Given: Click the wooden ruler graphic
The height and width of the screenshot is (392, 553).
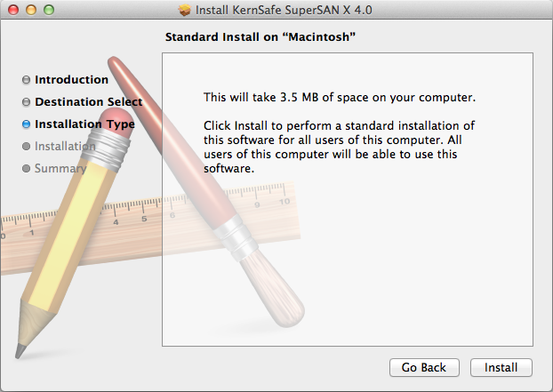Looking at the screenshot, I should pyautogui.click(x=150, y=229).
